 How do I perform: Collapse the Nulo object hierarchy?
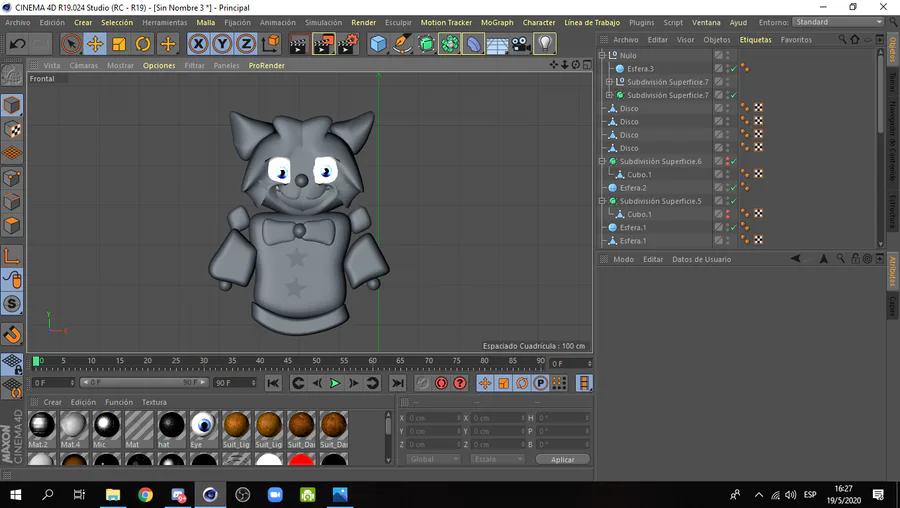pyautogui.click(x=602, y=55)
